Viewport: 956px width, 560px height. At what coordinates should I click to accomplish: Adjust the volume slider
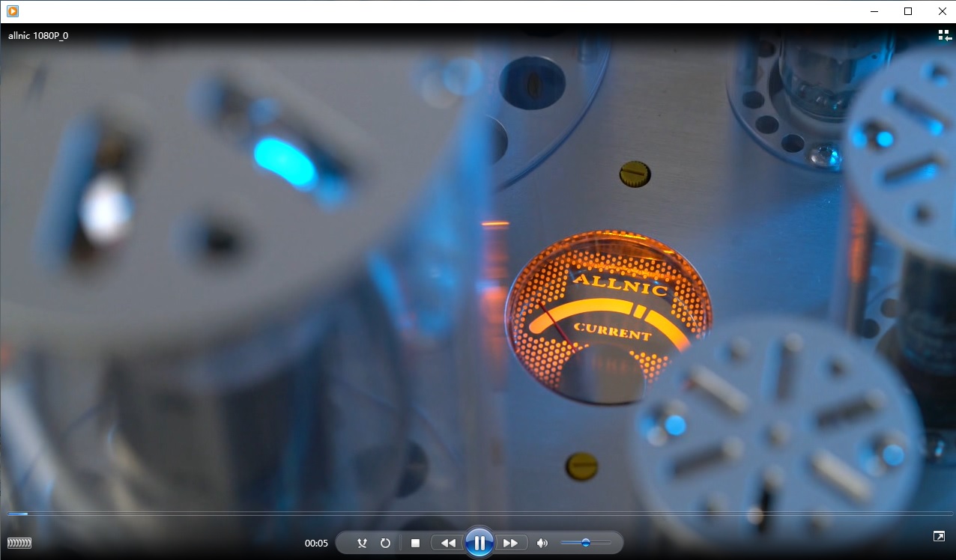585,543
